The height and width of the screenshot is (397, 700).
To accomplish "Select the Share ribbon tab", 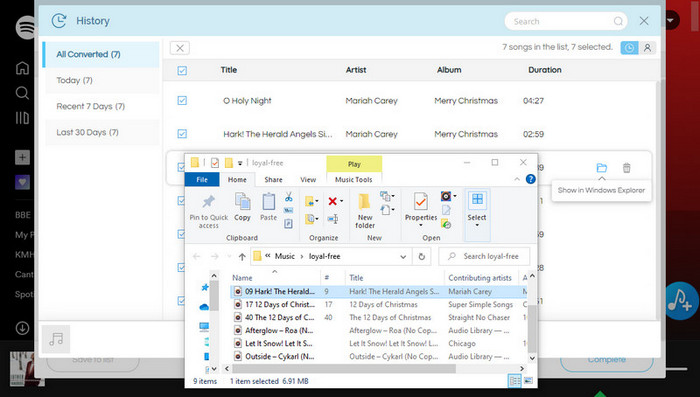I will tap(273, 180).
